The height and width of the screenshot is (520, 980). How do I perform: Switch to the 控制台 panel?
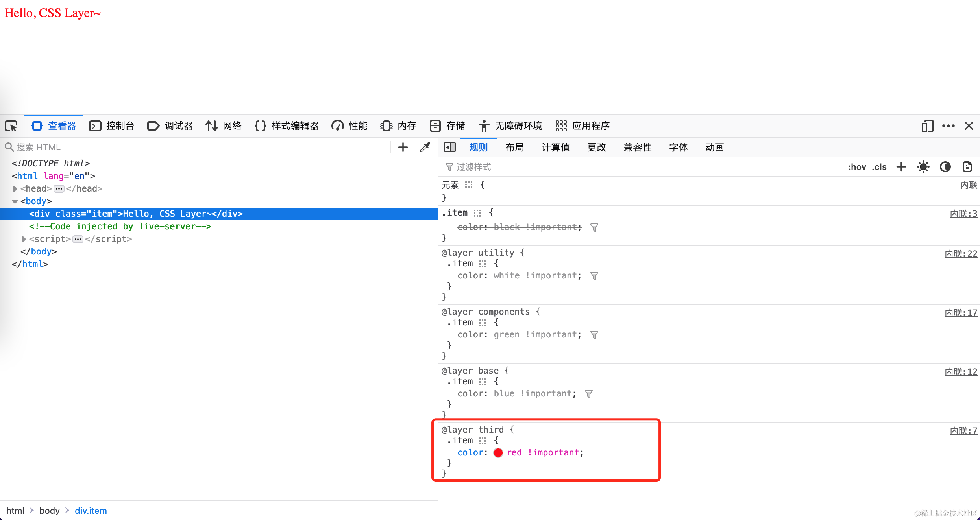(119, 126)
